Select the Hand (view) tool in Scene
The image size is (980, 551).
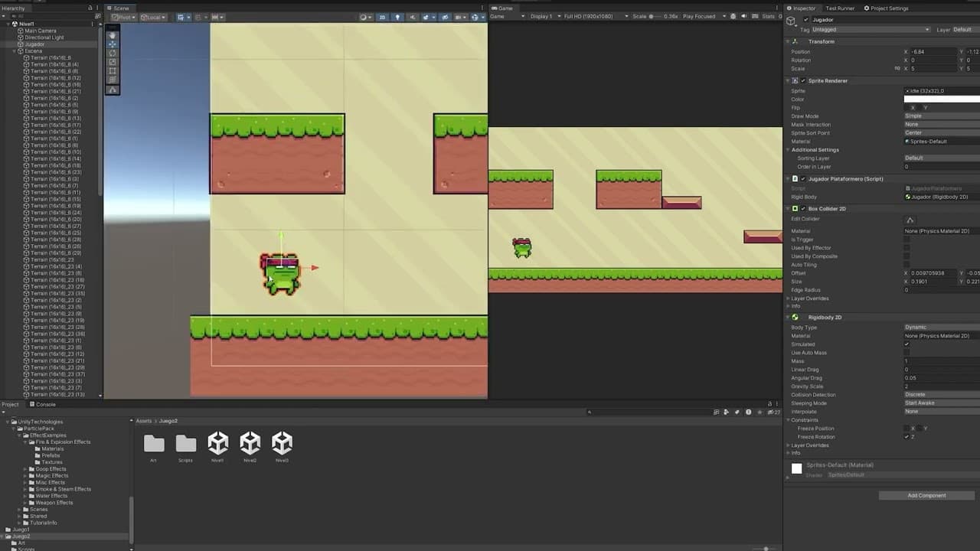(113, 35)
